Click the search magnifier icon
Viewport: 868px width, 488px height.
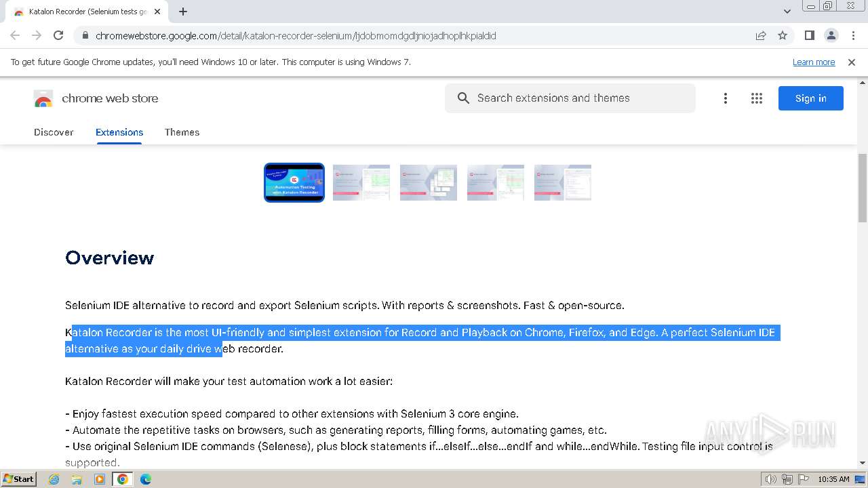coord(463,98)
